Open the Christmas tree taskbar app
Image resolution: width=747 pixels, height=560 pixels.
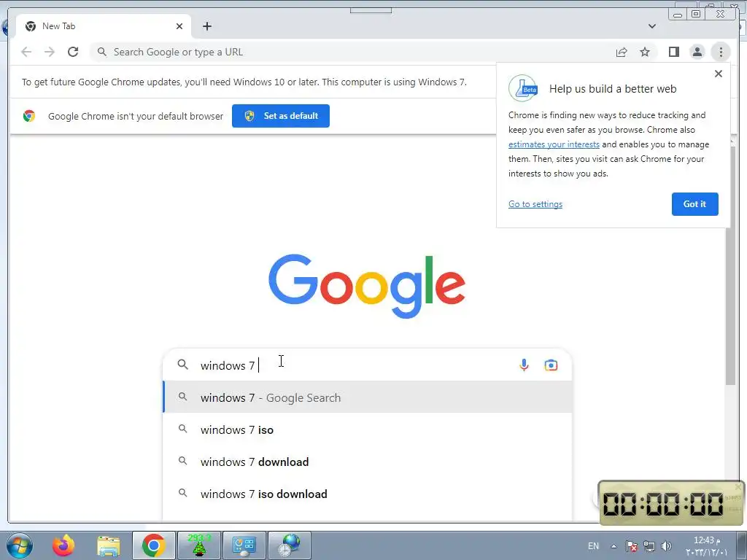pos(198,545)
